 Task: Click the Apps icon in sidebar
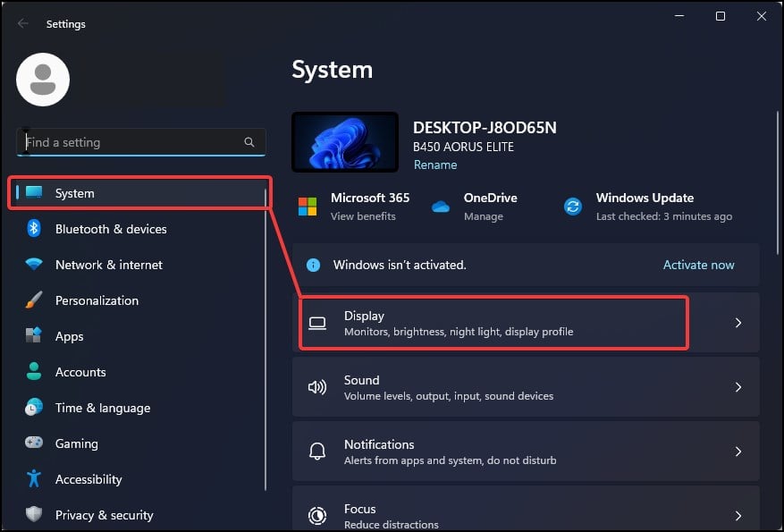(33, 335)
